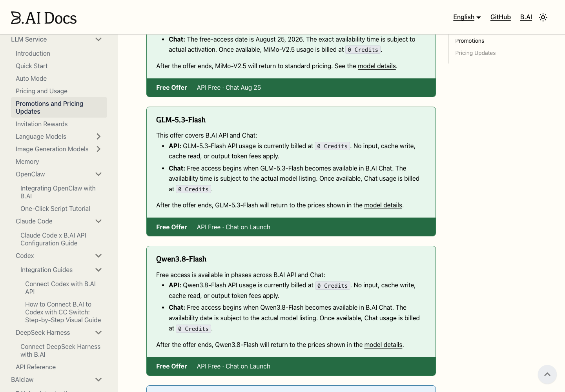565x392 pixels.
Task: Open the Auto Mode page
Action: point(31,78)
